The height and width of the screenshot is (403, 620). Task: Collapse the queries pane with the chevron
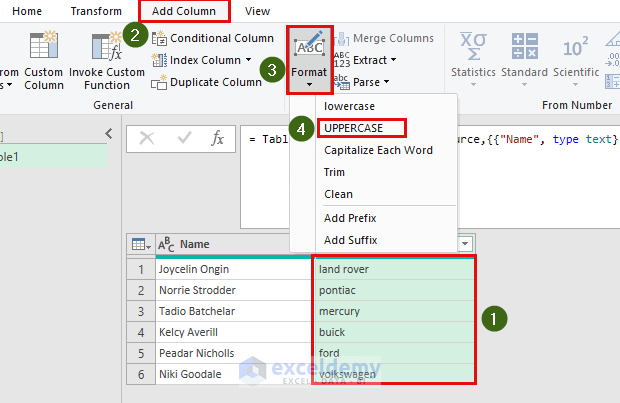[x=109, y=133]
